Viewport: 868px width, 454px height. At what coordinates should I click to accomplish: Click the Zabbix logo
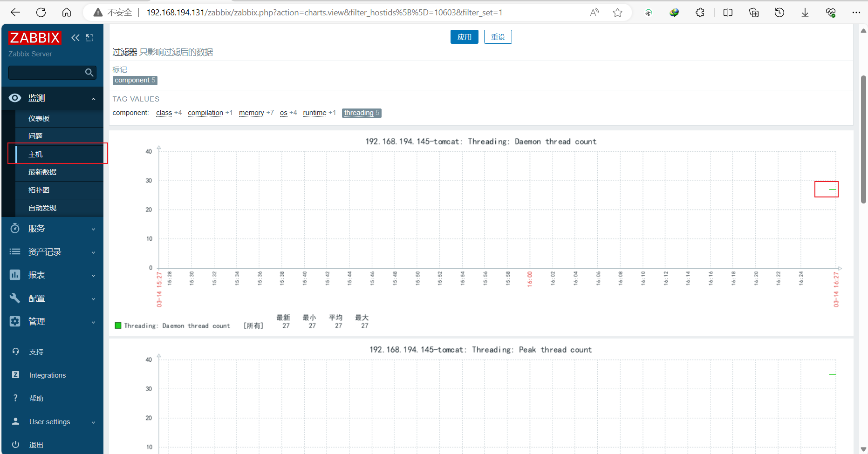tap(34, 38)
